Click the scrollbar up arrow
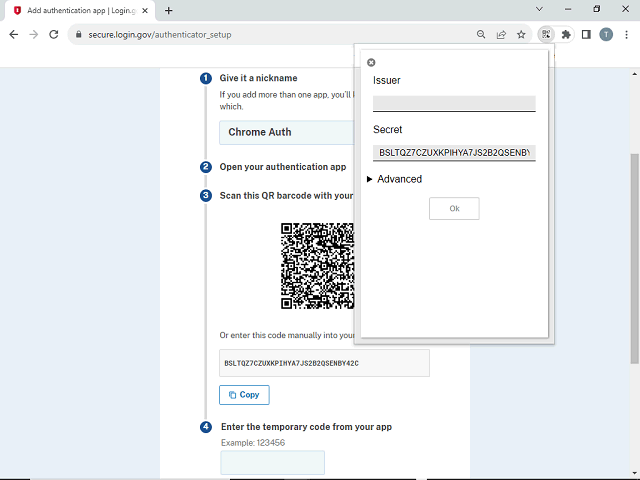 (x=634, y=74)
